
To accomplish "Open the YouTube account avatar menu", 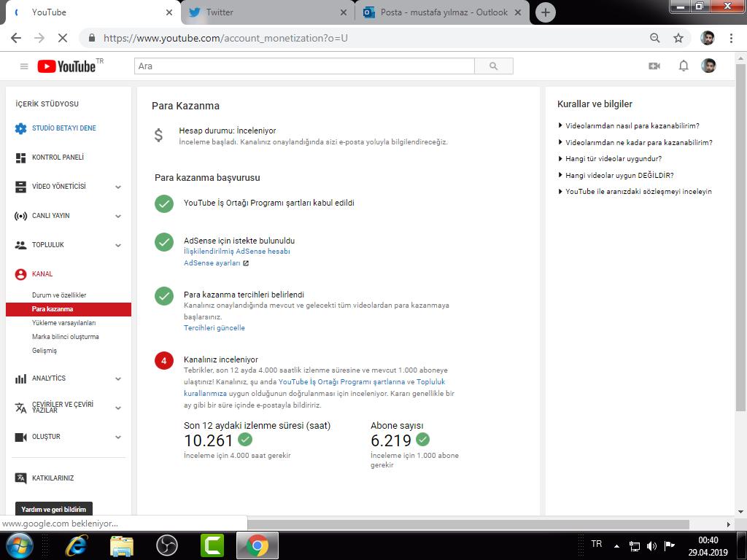I will [x=708, y=66].
